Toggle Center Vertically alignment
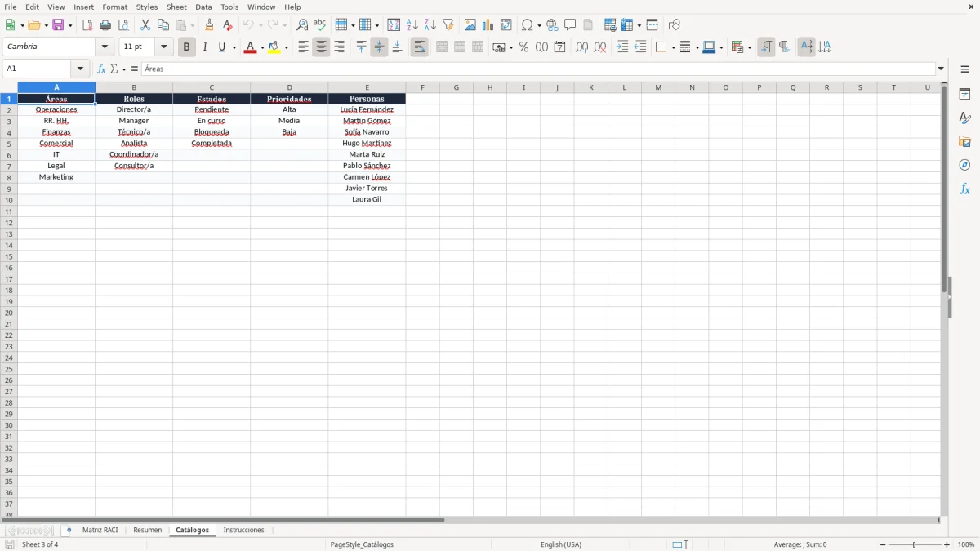The width and height of the screenshot is (980, 551). coord(380,47)
